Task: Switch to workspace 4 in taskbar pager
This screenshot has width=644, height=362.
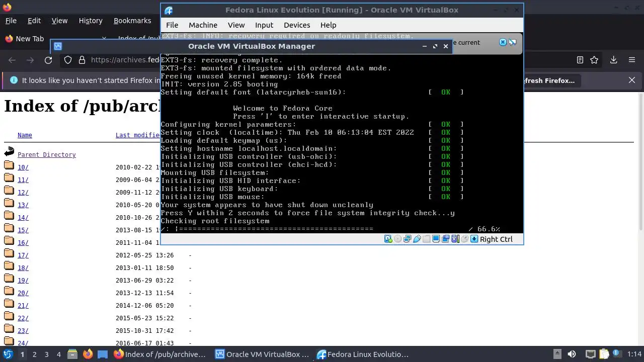Action: (x=58, y=354)
